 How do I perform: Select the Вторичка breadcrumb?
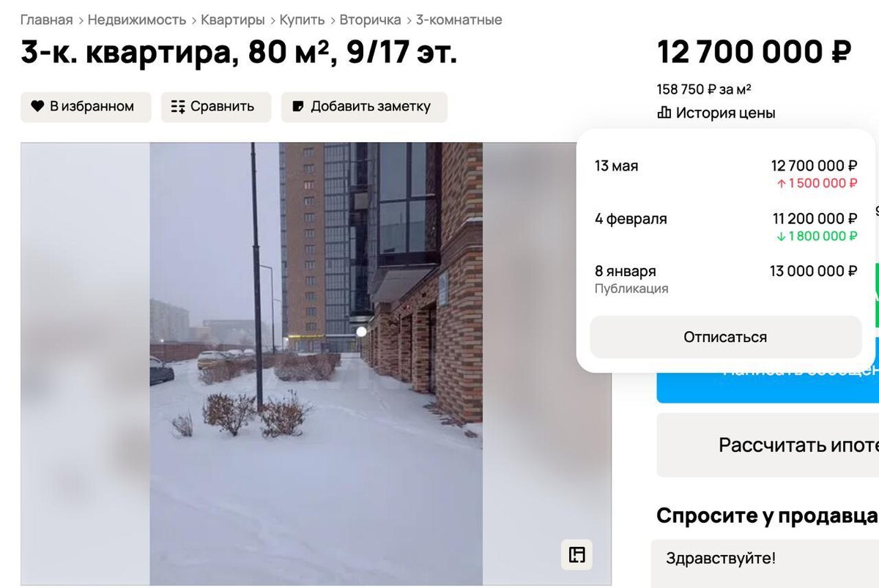pos(370,20)
